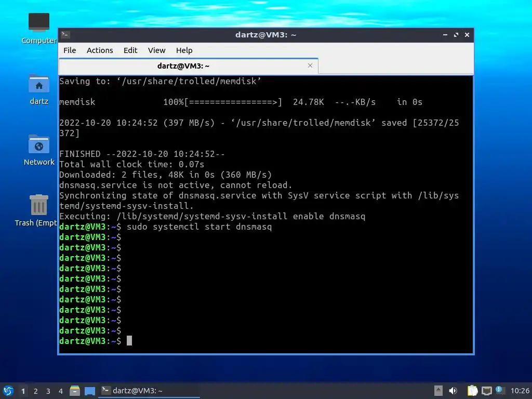Image resolution: width=532 pixels, height=399 pixels.
Task: Click the show desktop panel icon
Action: [89, 391]
